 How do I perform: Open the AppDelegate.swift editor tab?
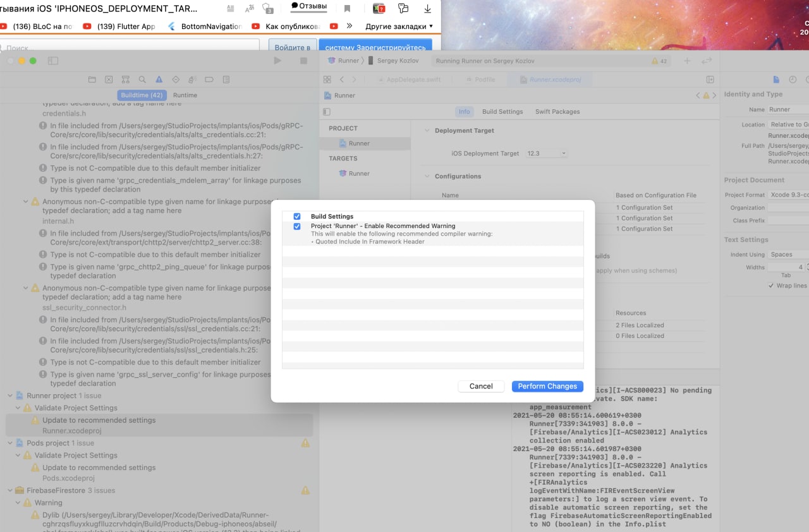[x=408, y=80]
